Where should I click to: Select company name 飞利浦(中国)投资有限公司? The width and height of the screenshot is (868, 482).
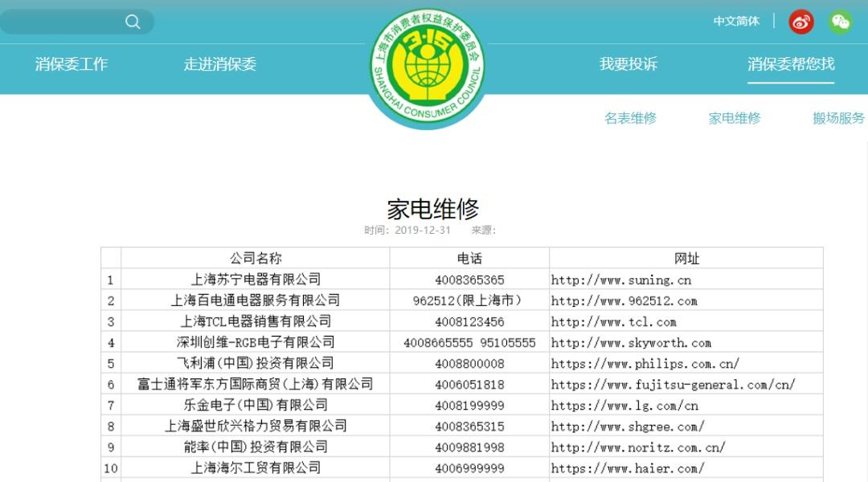tap(256, 364)
